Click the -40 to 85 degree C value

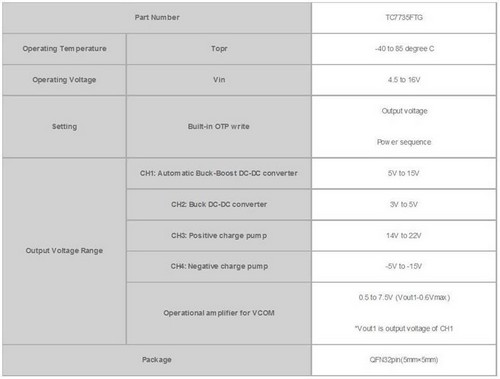click(x=404, y=49)
